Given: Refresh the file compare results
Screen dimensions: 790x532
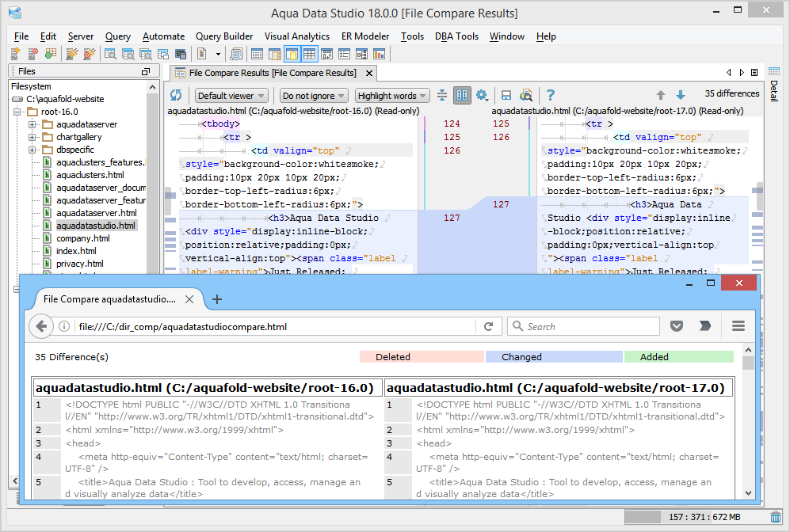Looking at the screenshot, I should [x=176, y=95].
